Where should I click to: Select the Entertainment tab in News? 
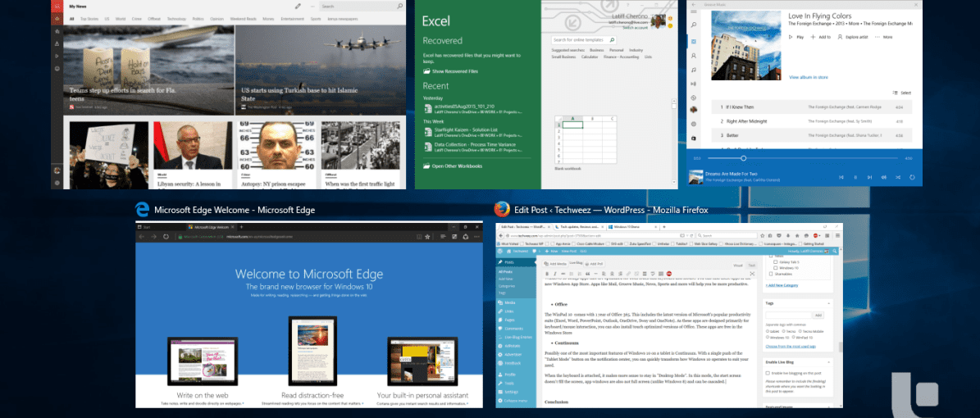click(293, 19)
